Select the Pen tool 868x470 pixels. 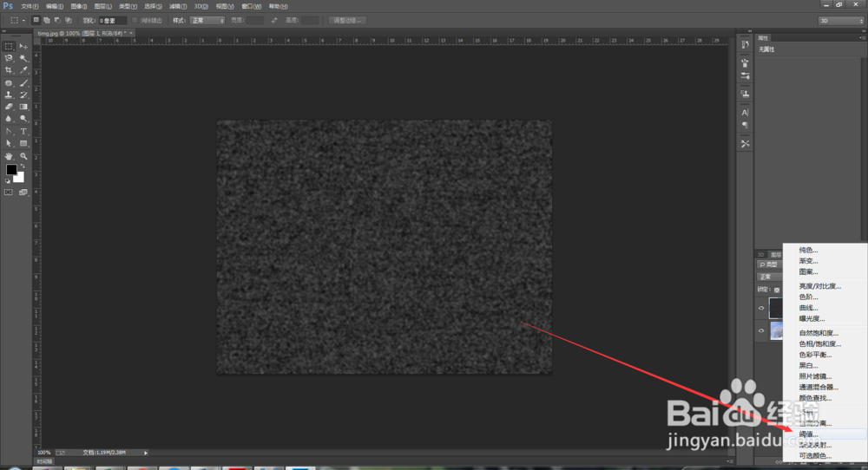coord(9,132)
